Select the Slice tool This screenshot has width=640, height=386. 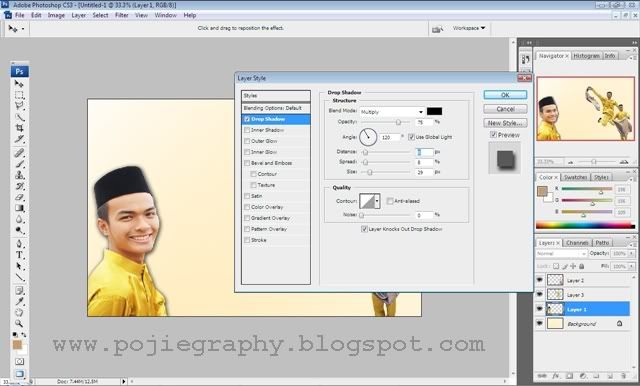[19, 139]
